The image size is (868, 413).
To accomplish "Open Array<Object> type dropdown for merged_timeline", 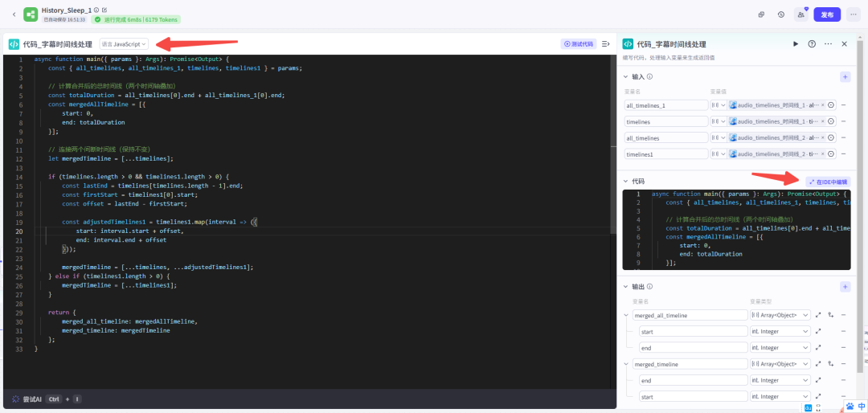I will [780, 364].
